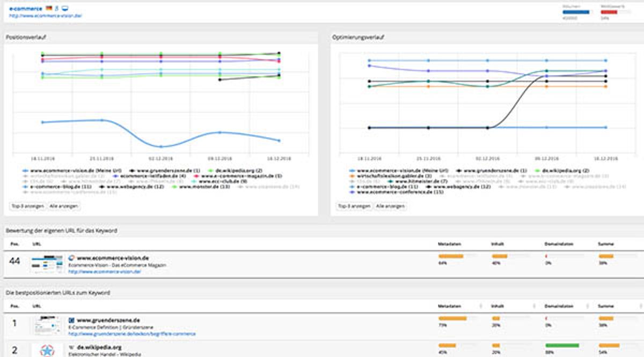Click the red Wettbewerb bar
This screenshot has width=644, height=357.
609,12
